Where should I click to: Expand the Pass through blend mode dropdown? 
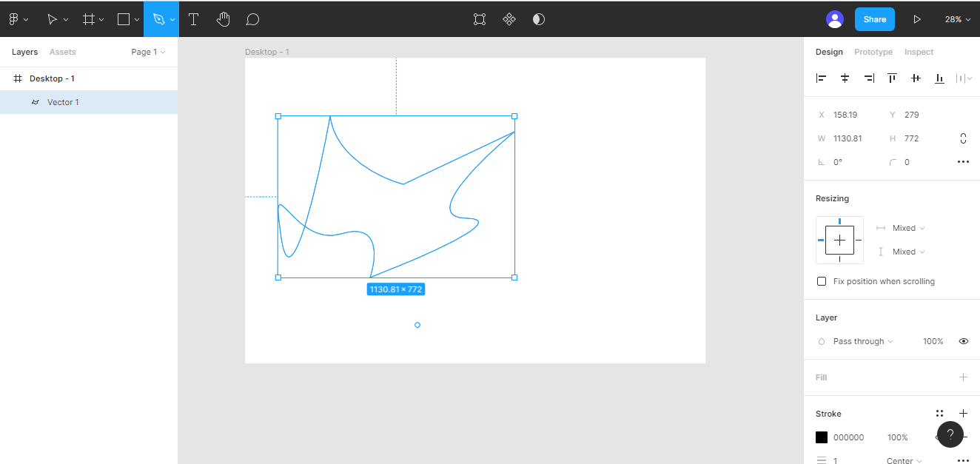[863, 341]
